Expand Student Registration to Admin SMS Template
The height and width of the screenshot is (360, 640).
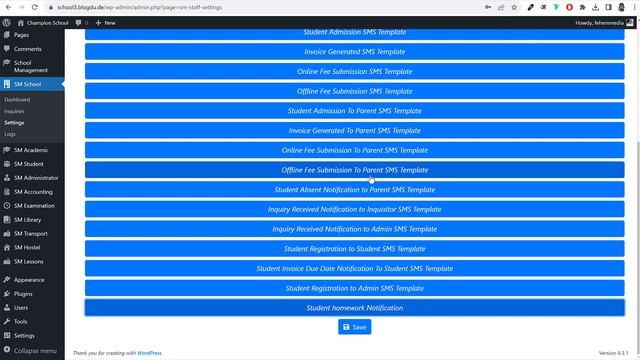pos(354,288)
